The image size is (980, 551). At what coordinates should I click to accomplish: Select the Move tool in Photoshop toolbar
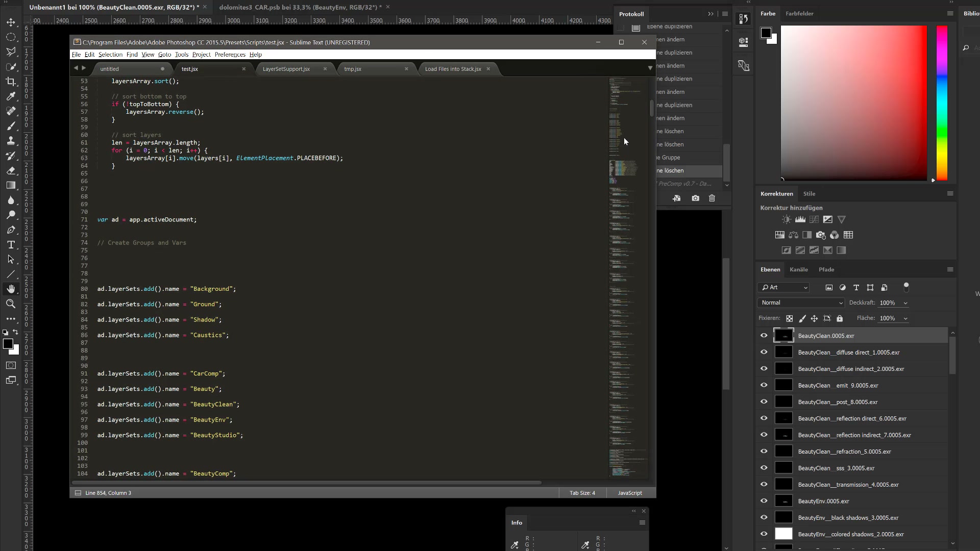coord(11,22)
